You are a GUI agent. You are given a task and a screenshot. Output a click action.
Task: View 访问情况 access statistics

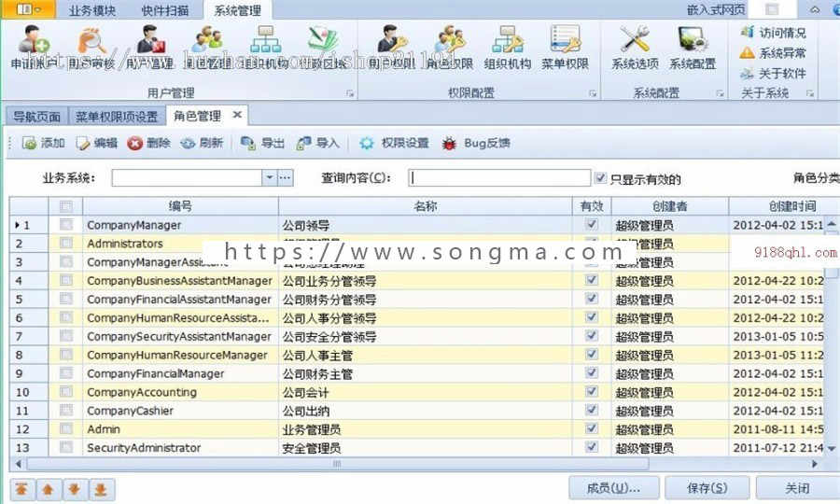tap(773, 33)
